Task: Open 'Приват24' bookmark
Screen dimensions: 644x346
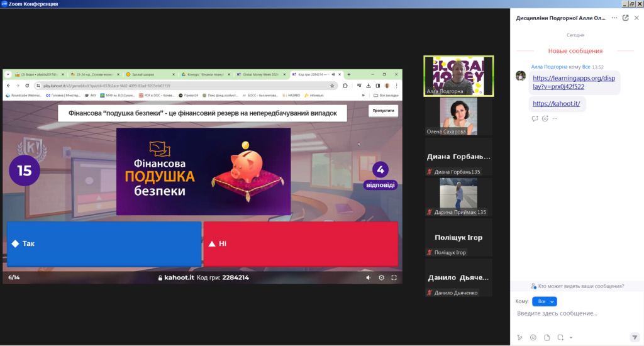Action: pos(188,96)
